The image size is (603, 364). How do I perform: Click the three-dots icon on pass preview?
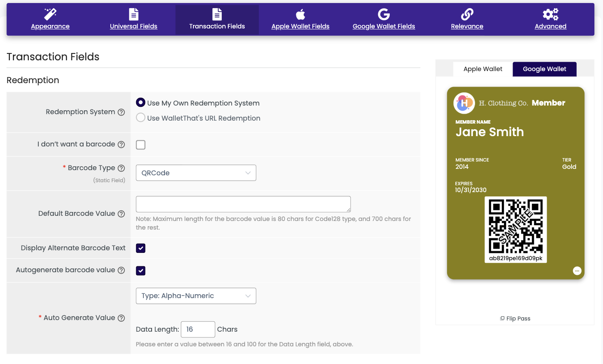(577, 271)
